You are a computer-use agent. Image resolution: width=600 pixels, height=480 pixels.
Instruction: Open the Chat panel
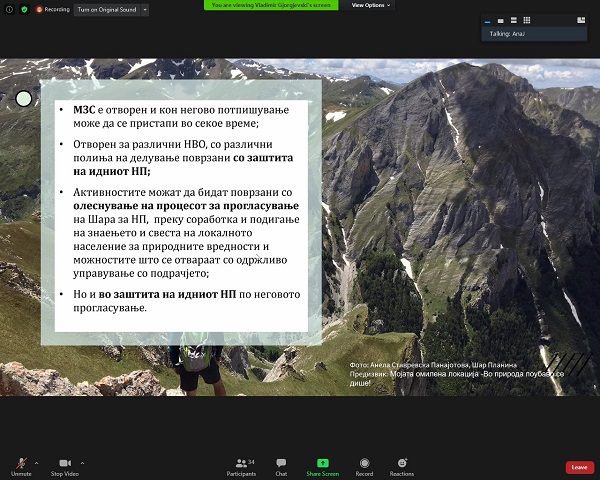click(x=281, y=465)
